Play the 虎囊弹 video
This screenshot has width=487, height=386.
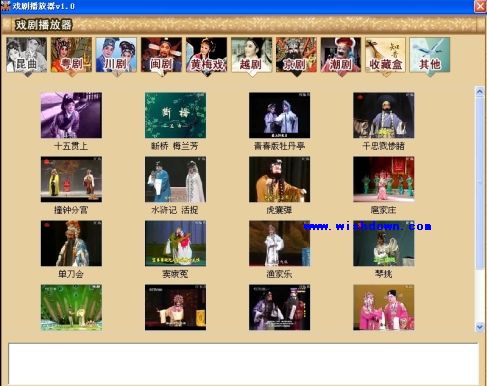click(279, 179)
